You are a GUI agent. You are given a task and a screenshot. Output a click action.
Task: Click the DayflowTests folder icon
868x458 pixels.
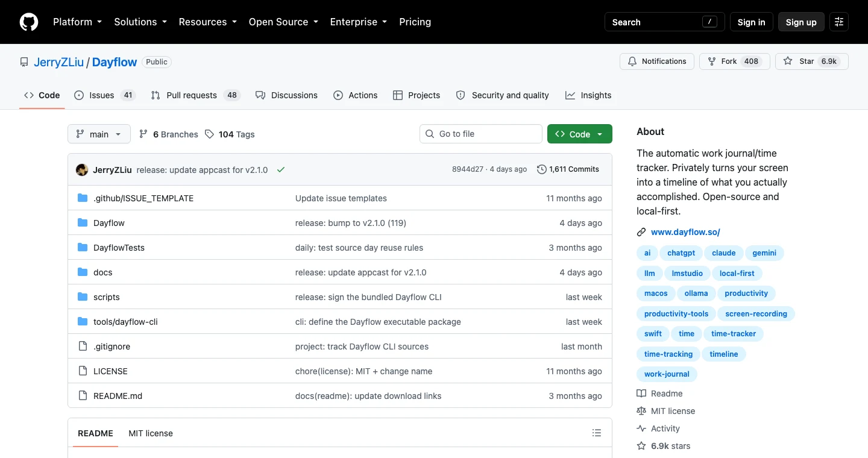point(83,248)
